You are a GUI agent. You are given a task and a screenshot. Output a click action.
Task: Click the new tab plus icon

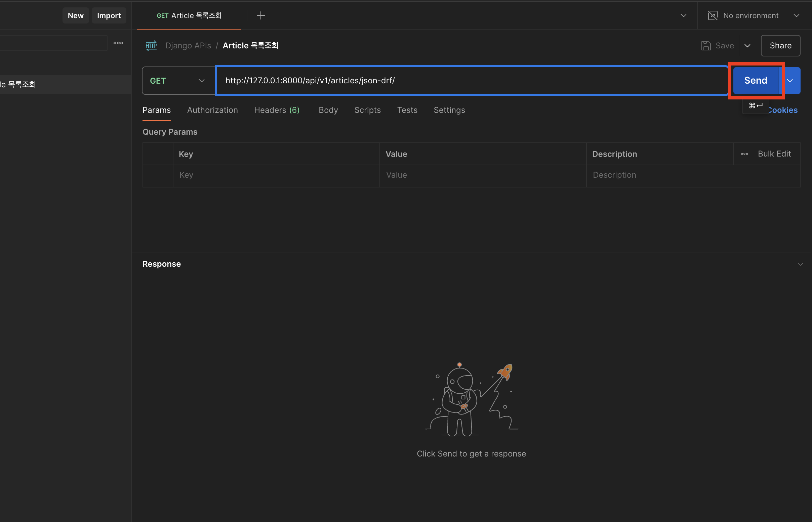[x=260, y=15]
